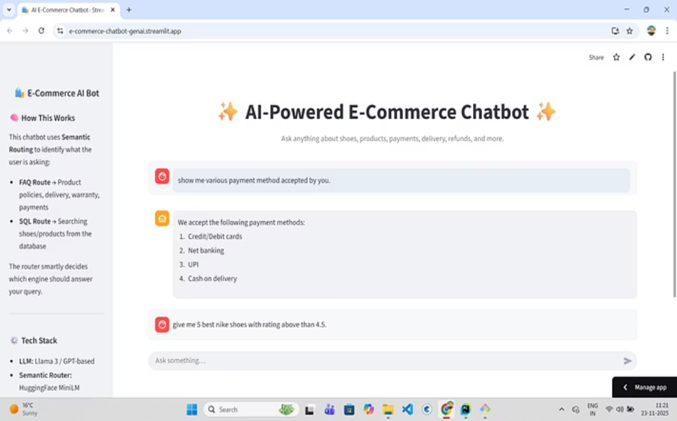
Task: Open the GitHub repository icon in app header
Action: (x=648, y=57)
